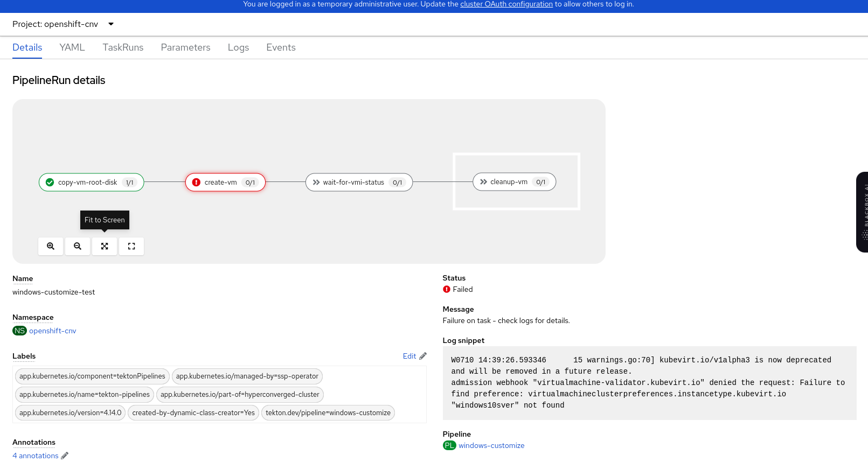The height and width of the screenshot is (462, 868).
Task: Click green success icon on copy-vm-root-disk
Action: coord(50,183)
